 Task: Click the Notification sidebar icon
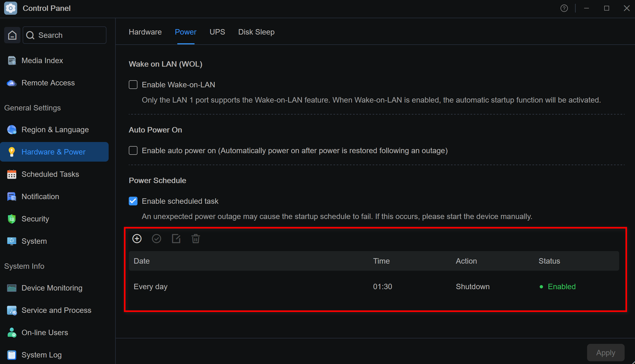[x=12, y=197]
